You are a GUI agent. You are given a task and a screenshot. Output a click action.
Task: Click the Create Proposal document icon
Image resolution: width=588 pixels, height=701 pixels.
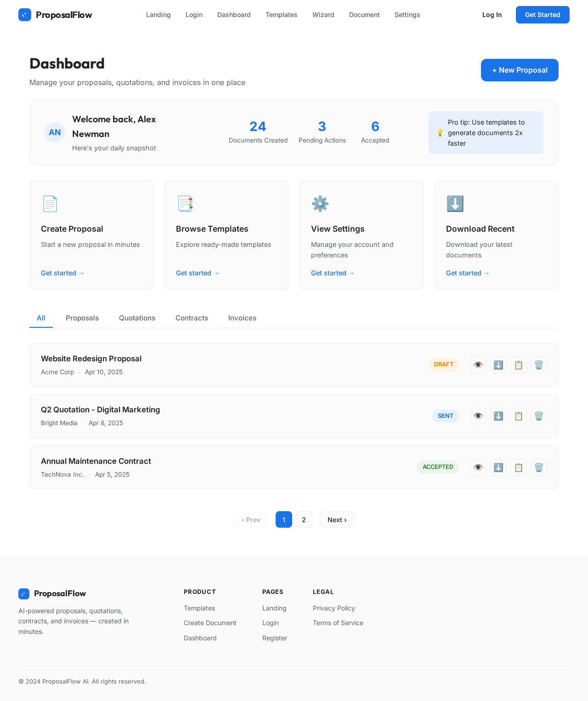[x=50, y=204]
